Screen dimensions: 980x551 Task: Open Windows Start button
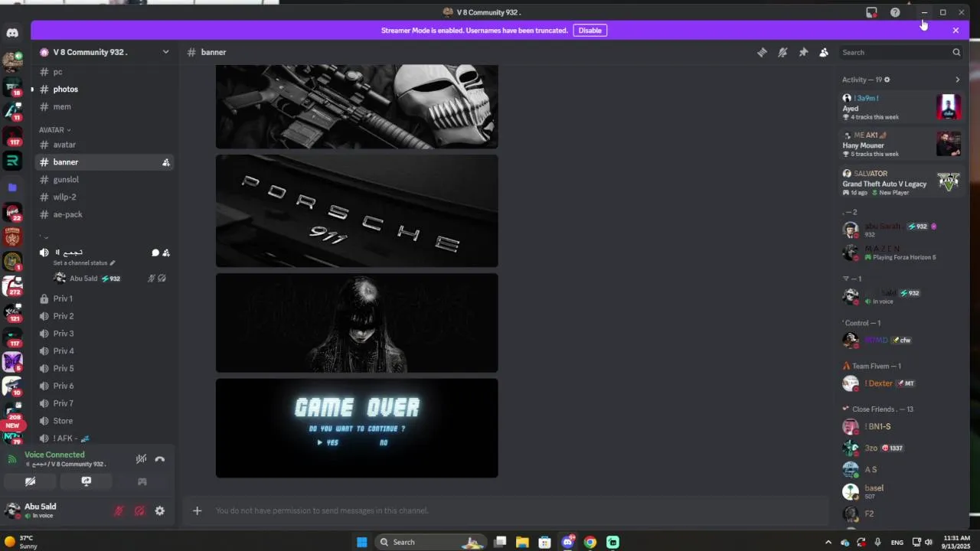pyautogui.click(x=361, y=542)
